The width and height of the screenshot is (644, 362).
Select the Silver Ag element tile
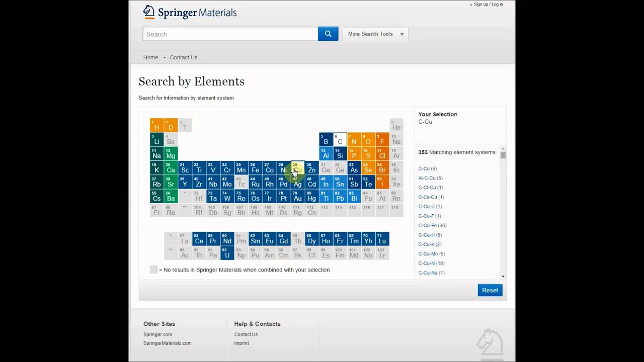tap(297, 182)
